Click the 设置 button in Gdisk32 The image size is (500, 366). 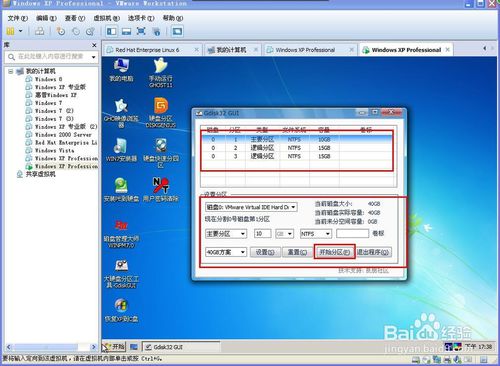(x=265, y=252)
